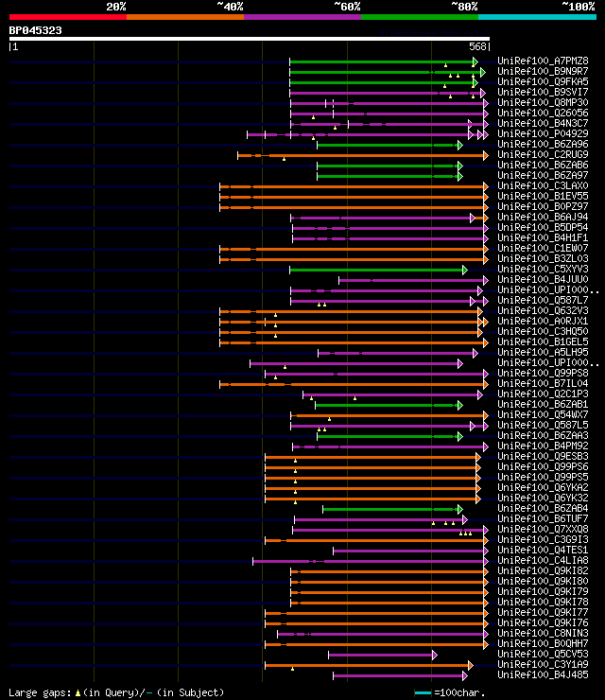Select the UniRef100_B6ZAA3 label
Image resolution: width=605 pixels, height=700 pixels.
pos(543,436)
